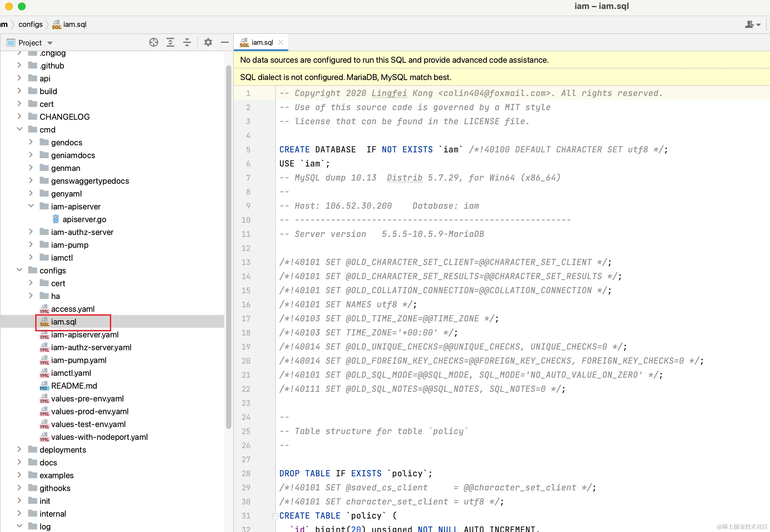This screenshot has width=770, height=532.
Task: Click the Project panel vertical scrollbar
Action: (x=228, y=247)
